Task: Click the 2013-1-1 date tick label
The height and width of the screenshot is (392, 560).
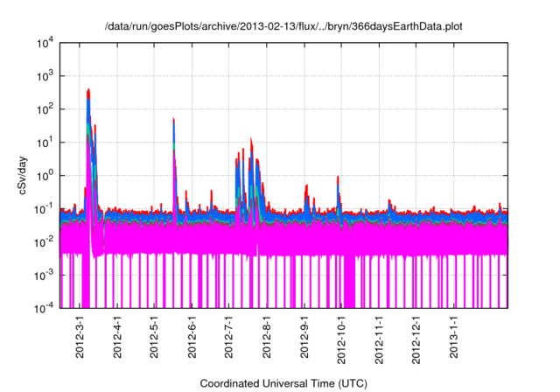Action: pyautogui.click(x=453, y=336)
